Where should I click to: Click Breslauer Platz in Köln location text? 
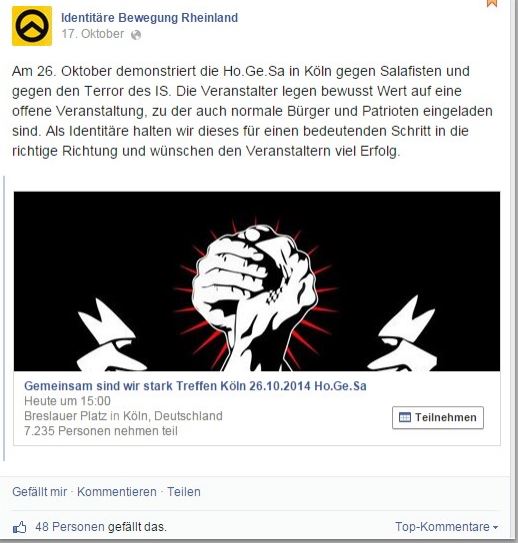pyautogui.click(x=123, y=416)
